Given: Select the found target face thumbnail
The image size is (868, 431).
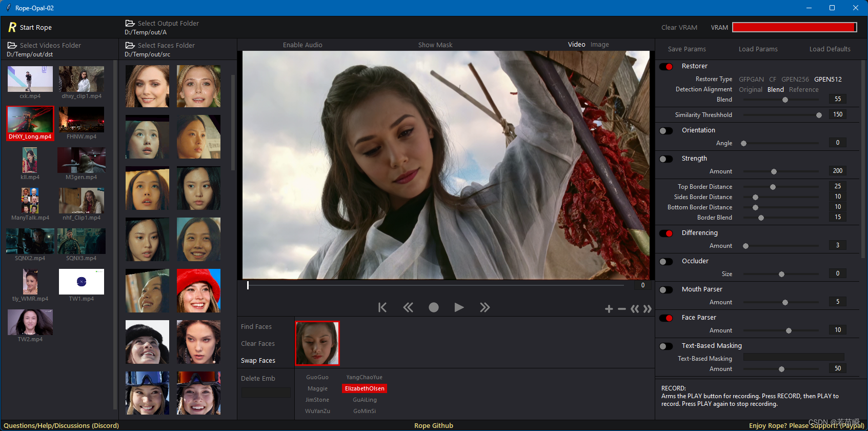Looking at the screenshot, I should (x=317, y=343).
